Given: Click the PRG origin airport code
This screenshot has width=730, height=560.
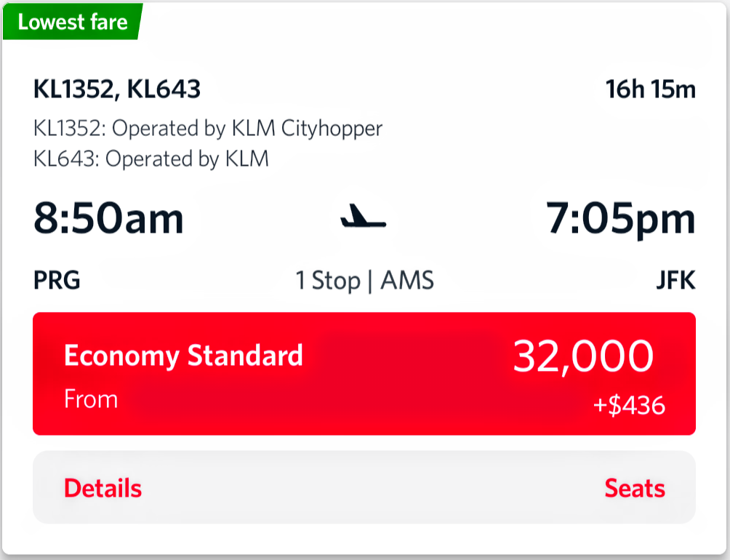Looking at the screenshot, I should tap(57, 281).
